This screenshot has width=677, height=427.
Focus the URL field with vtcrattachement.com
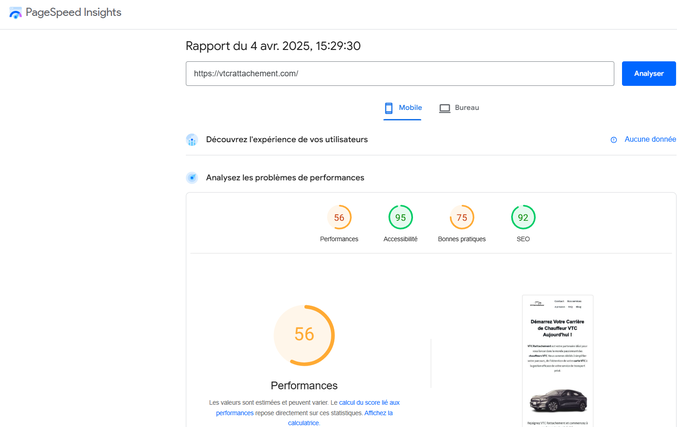[x=400, y=73]
